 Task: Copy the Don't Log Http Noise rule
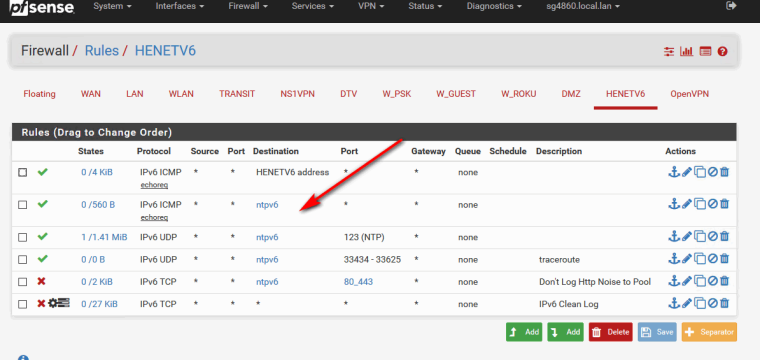click(699, 281)
